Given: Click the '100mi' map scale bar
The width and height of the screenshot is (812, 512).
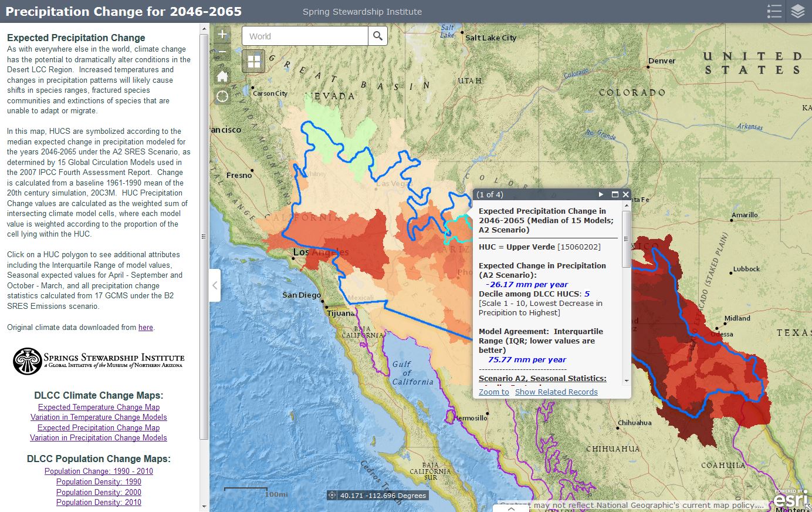Looking at the screenshot, I should click(257, 492).
